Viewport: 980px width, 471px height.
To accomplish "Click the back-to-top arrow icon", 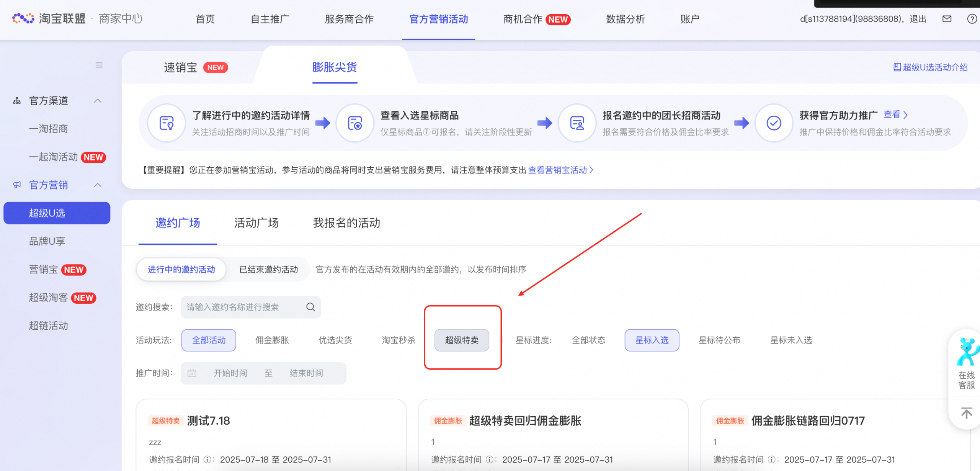I will tap(967, 413).
